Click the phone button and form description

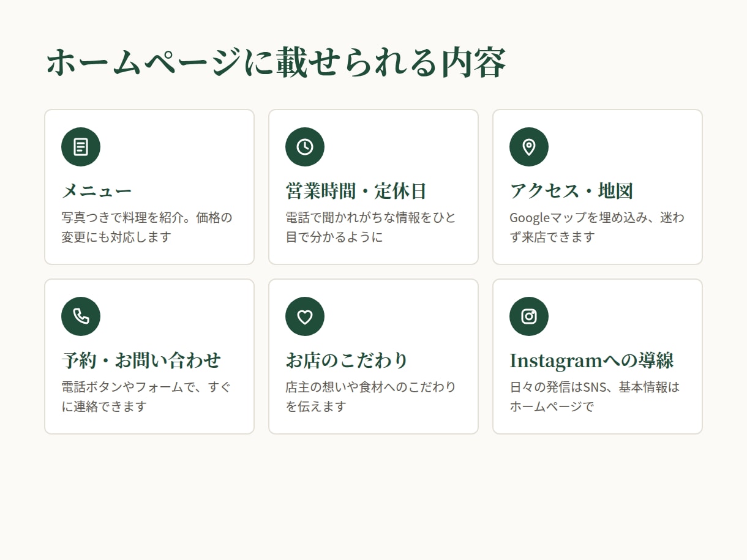coord(147,397)
